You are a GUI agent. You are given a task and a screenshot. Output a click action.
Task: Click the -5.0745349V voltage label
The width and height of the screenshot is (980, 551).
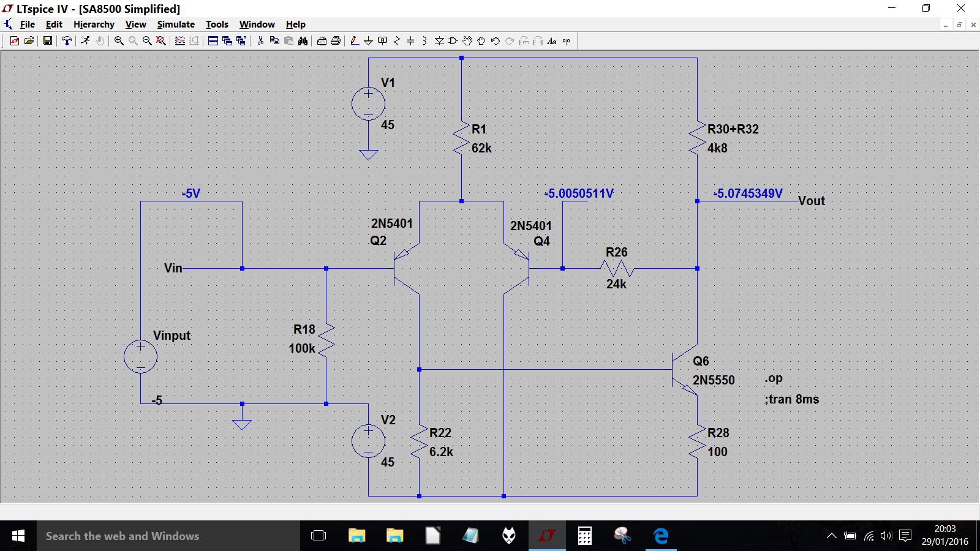click(x=748, y=193)
